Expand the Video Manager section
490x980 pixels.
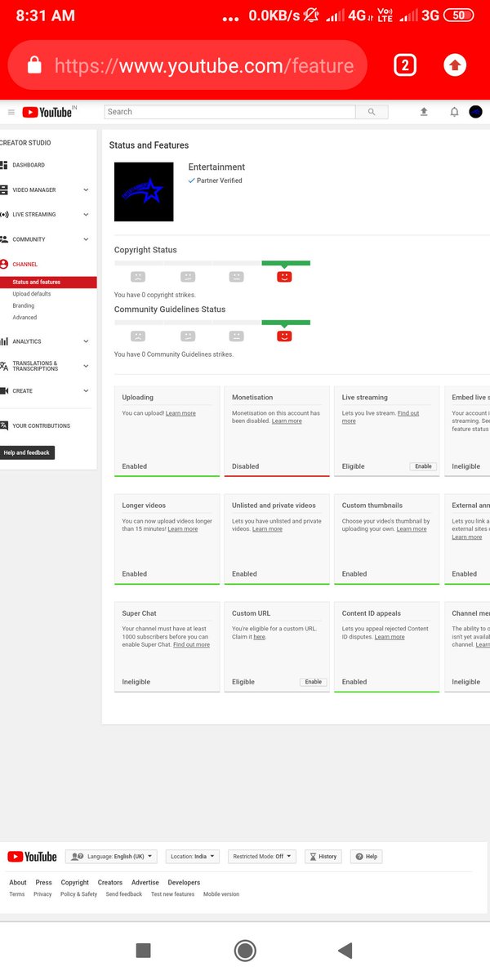coord(44,189)
